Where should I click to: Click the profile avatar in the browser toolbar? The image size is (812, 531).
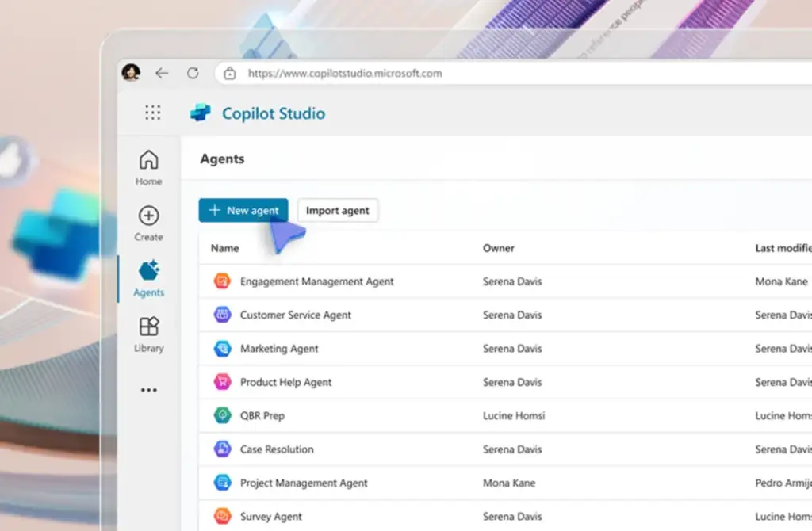click(132, 72)
